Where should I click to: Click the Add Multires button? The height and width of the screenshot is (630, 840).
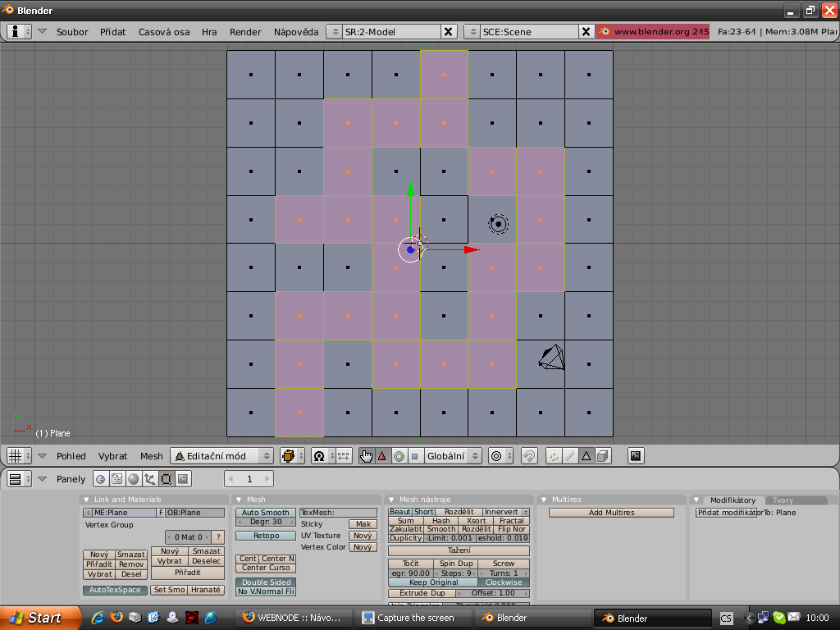click(x=611, y=513)
